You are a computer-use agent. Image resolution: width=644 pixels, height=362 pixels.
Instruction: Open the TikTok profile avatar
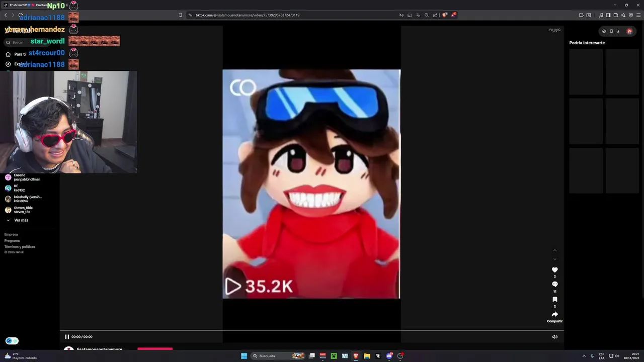pyautogui.click(x=629, y=31)
